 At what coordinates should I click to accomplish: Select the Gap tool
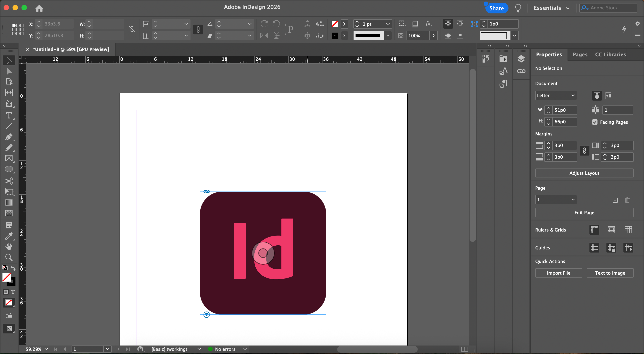(x=9, y=93)
